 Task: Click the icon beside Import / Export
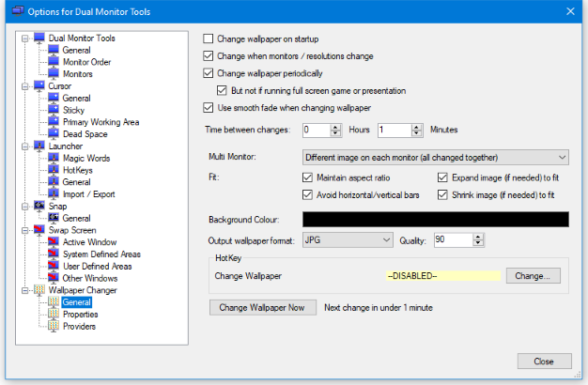tap(54, 193)
